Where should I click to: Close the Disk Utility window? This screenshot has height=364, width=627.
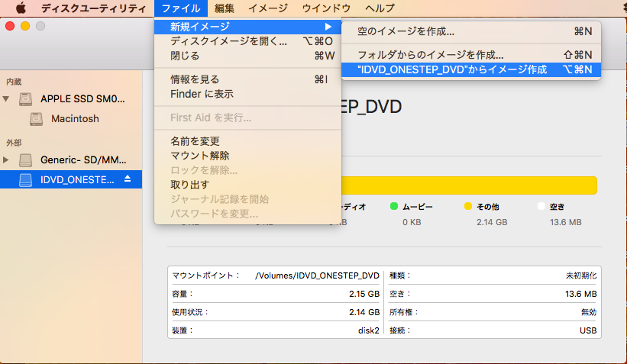click(10, 27)
